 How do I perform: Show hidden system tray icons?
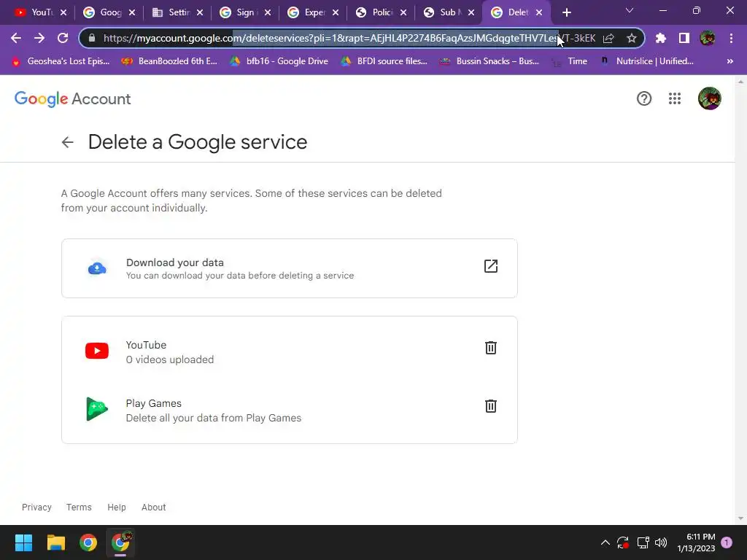click(x=605, y=542)
